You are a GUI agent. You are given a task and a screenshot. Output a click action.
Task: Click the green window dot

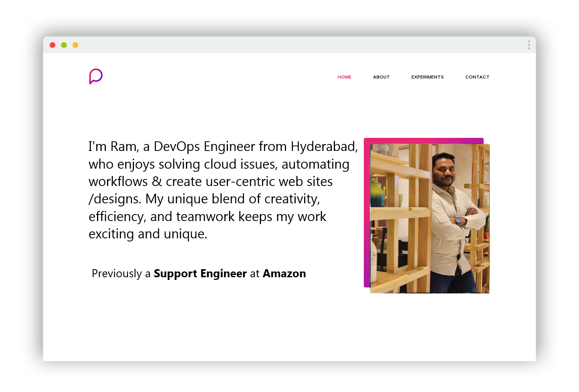tap(64, 45)
